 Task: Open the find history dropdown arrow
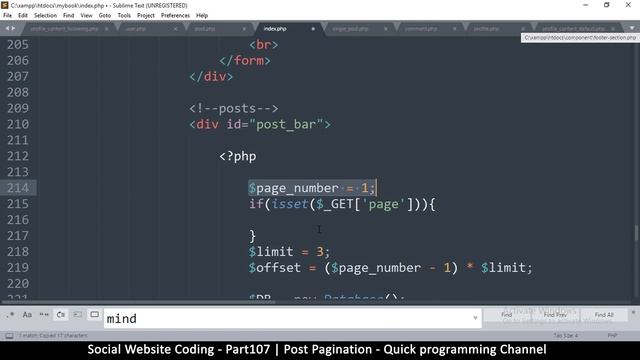(476, 318)
